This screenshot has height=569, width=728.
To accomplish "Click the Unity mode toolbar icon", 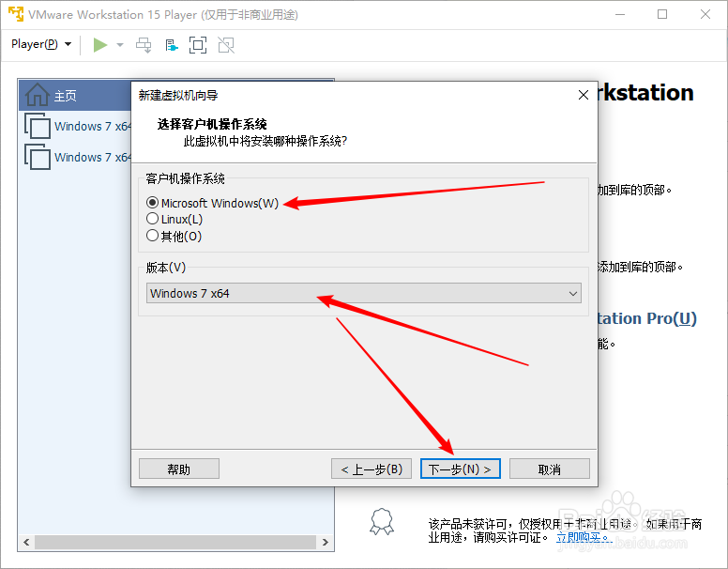I will [226, 45].
